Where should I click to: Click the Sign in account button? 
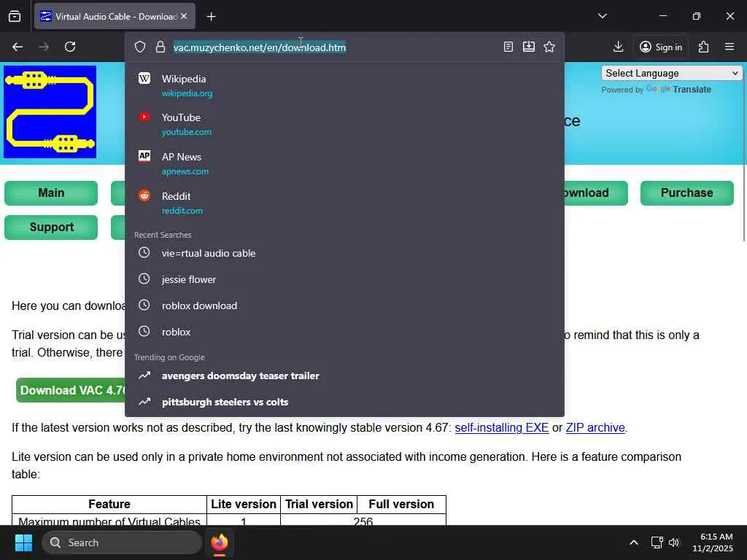tap(661, 47)
